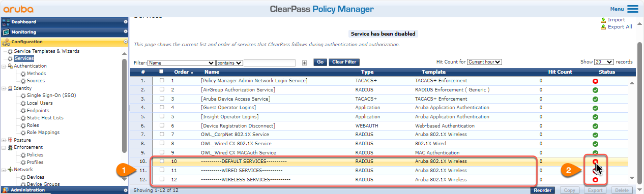Image resolution: width=644 pixels, height=194 pixels.
Task: Open Single Sign-On (SSO) link
Action: [x=51, y=95]
